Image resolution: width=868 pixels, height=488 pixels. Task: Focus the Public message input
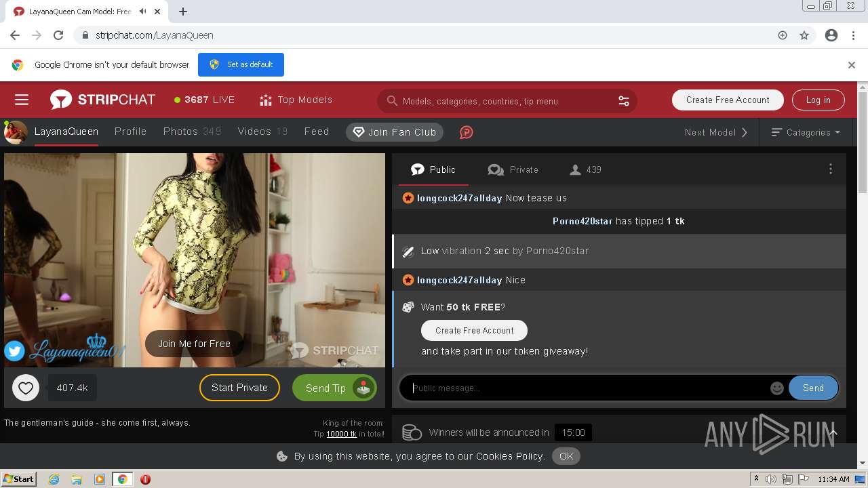click(x=587, y=388)
